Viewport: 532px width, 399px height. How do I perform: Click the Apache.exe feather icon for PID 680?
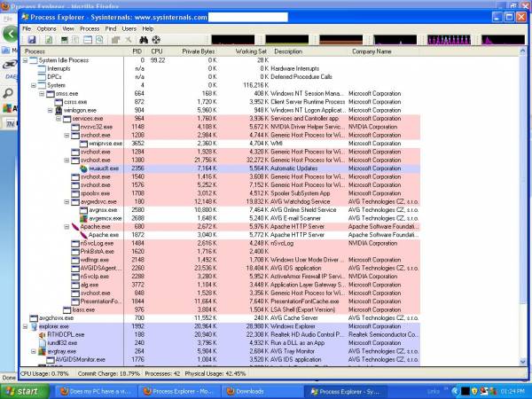coord(75,227)
